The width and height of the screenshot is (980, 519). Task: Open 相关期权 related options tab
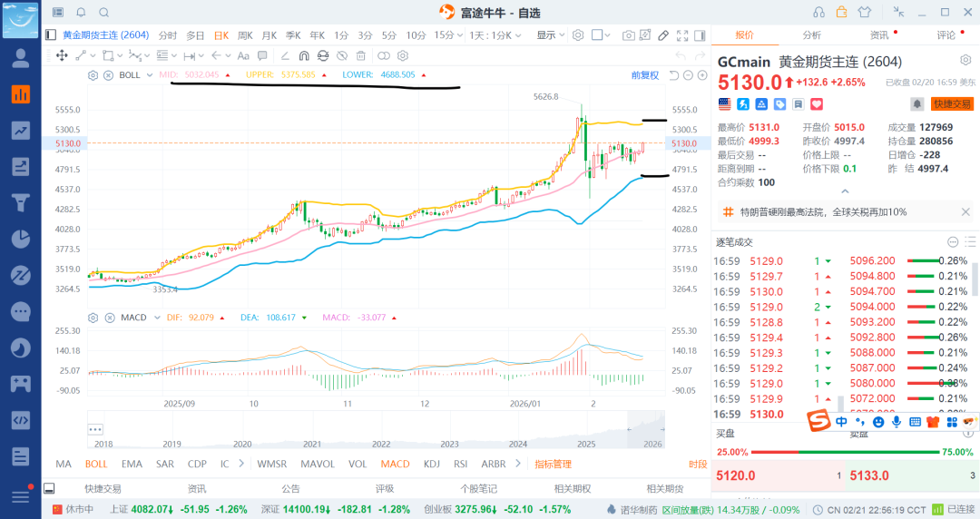click(x=573, y=488)
